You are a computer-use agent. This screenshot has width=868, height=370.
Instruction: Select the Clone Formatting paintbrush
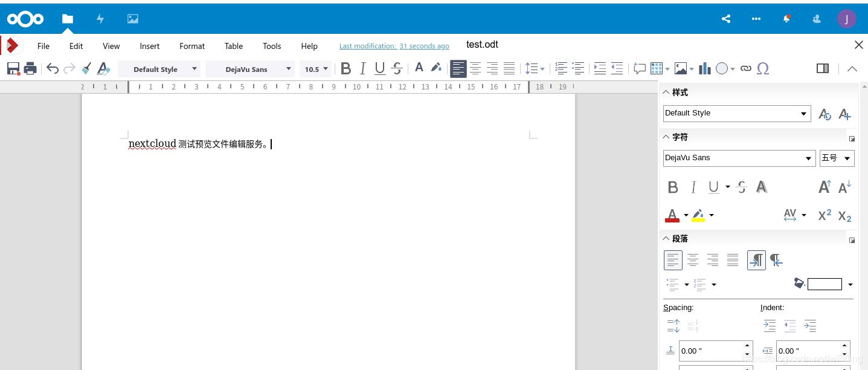click(87, 69)
